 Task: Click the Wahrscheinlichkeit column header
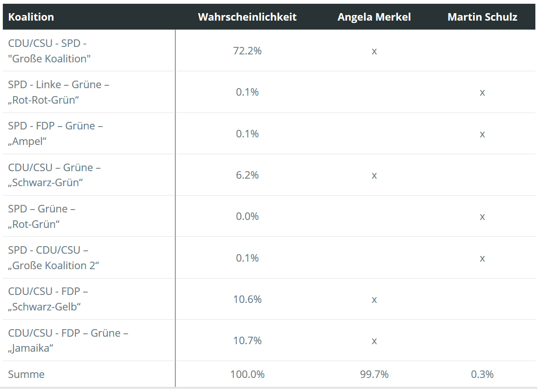tap(247, 17)
